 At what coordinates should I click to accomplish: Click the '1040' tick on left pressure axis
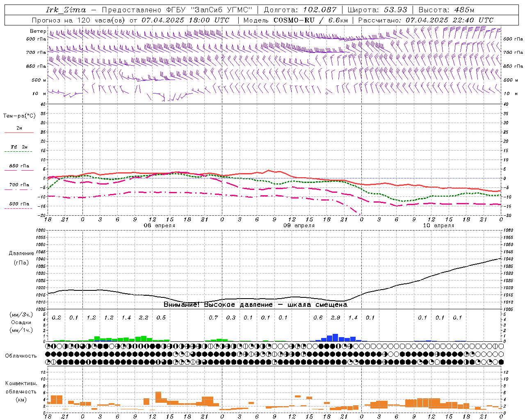click(41, 259)
